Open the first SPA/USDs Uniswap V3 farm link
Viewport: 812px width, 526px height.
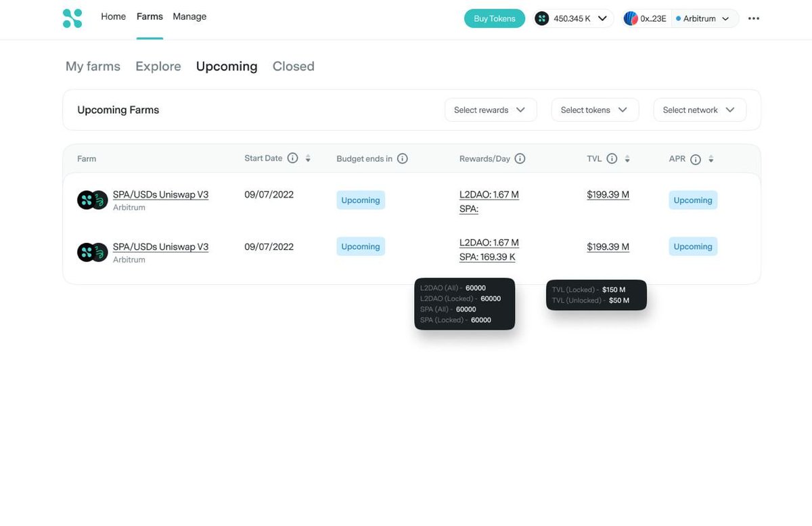coord(160,194)
